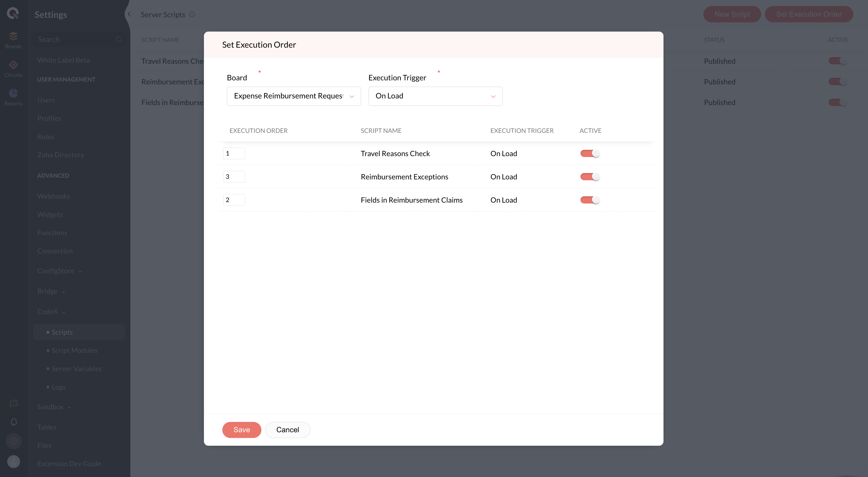
Task: Click the Reimbursement Exceptions script name
Action: click(404, 177)
